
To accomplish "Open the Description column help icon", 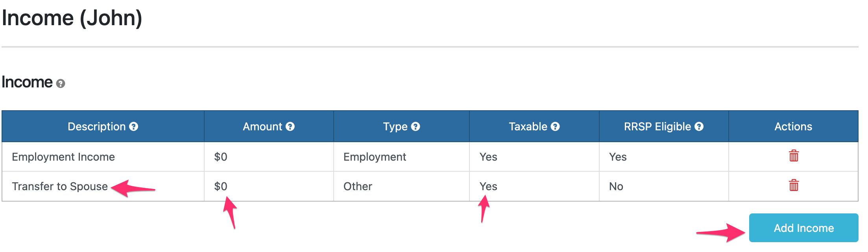I will (x=134, y=126).
